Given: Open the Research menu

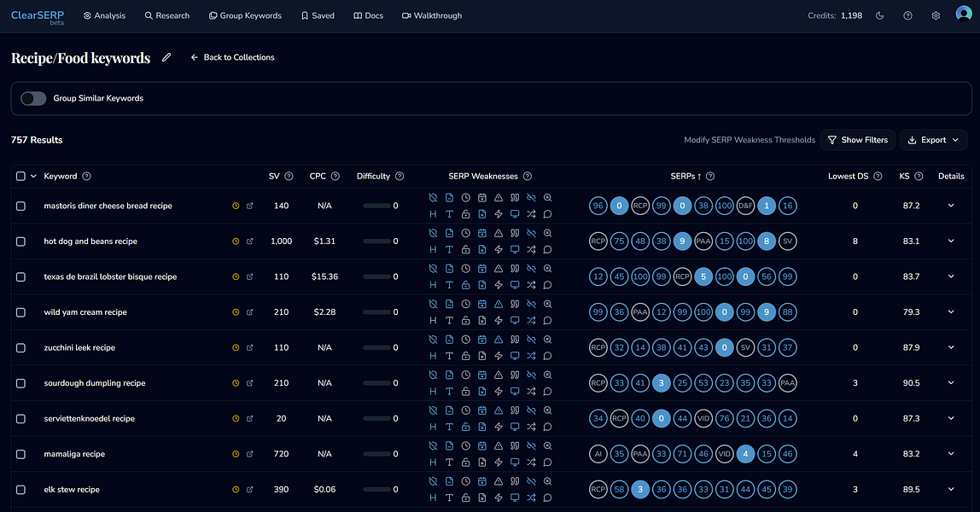Looking at the screenshot, I should click(167, 15).
